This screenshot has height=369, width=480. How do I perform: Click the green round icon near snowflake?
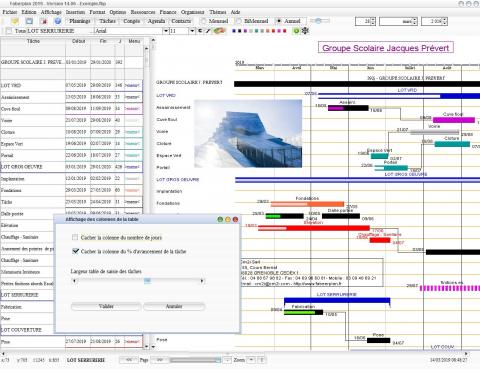(x=296, y=31)
